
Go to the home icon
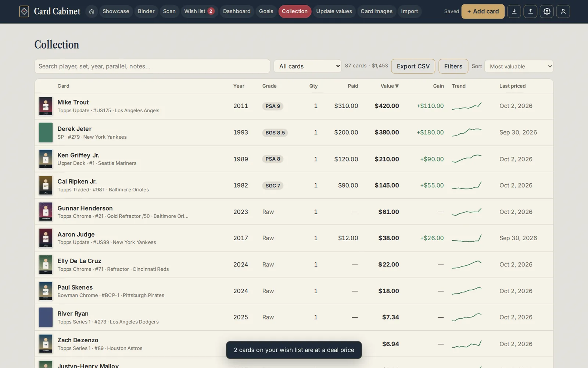[x=92, y=11]
